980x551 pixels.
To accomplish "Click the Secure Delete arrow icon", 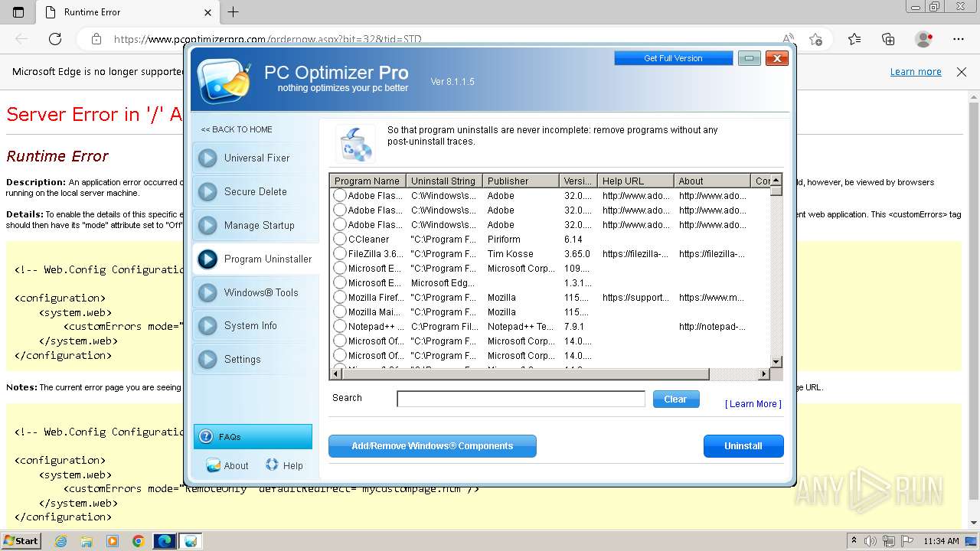I will click(x=207, y=192).
